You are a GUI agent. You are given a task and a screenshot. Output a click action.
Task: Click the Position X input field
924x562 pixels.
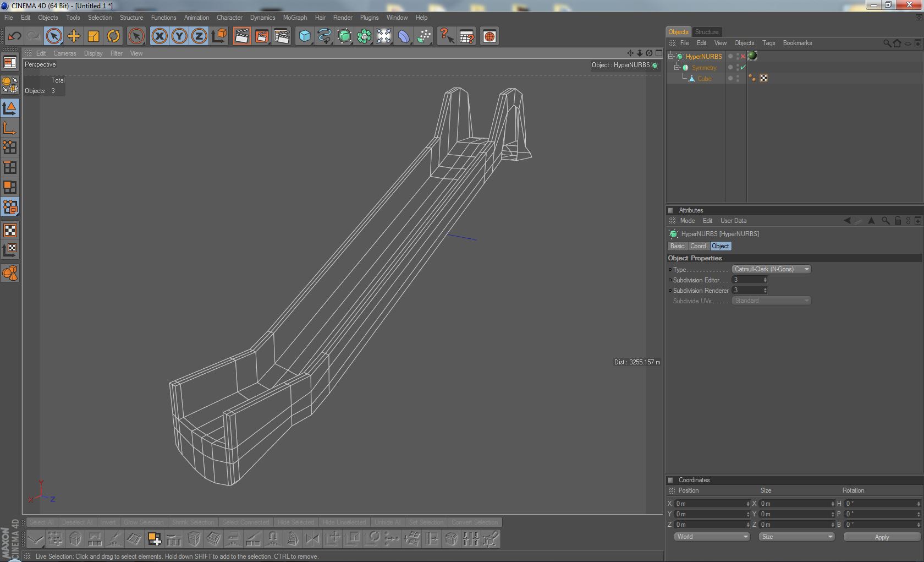(x=710, y=504)
